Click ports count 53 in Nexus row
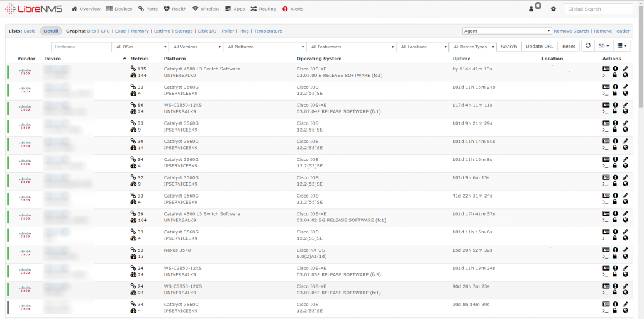The height and width of the screenshot is (319, 644). point(140,250)
